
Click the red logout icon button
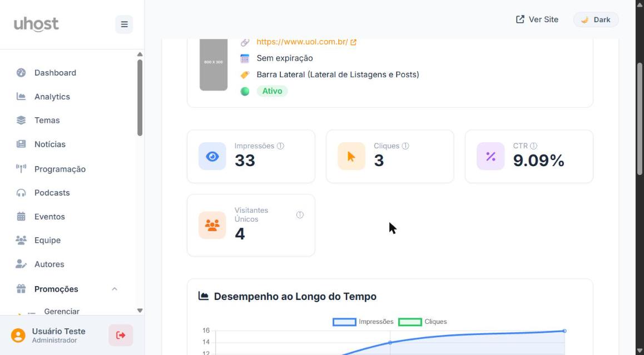coord(121,336)
